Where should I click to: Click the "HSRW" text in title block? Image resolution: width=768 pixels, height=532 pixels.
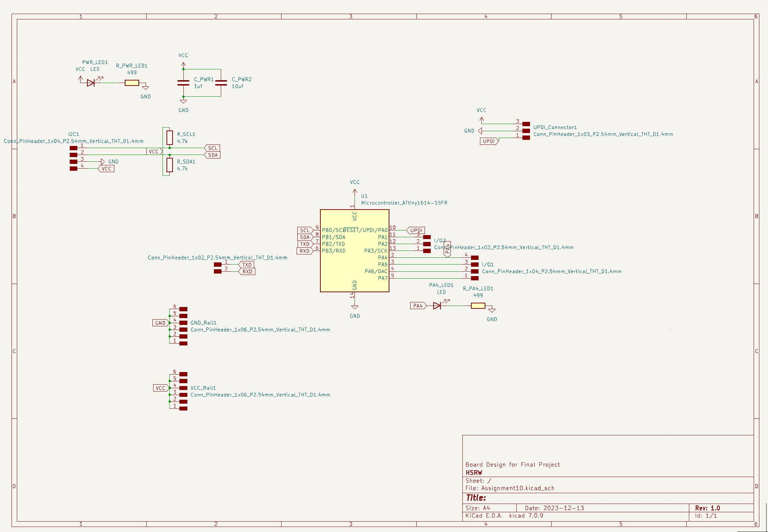(x=474, y=473)
